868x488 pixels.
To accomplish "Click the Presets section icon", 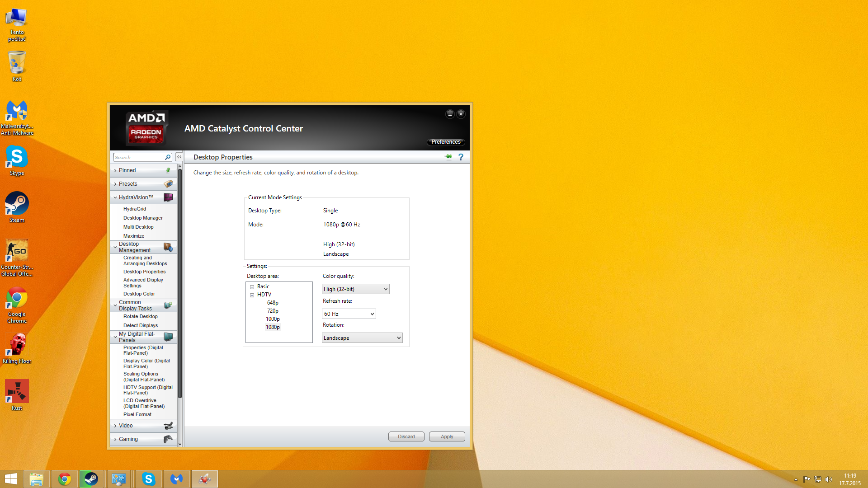I will coord(168,184).
